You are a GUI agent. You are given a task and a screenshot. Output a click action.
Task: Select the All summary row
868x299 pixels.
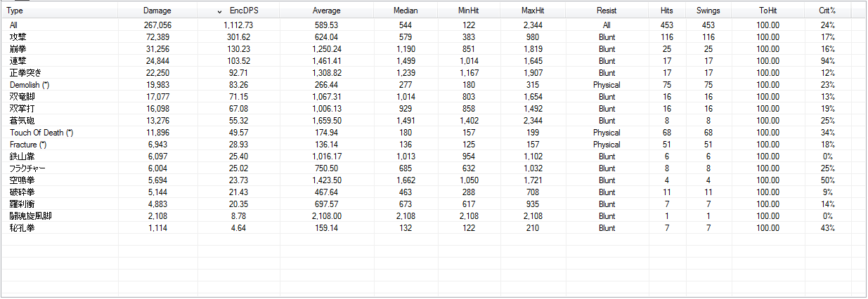point(433,25)
